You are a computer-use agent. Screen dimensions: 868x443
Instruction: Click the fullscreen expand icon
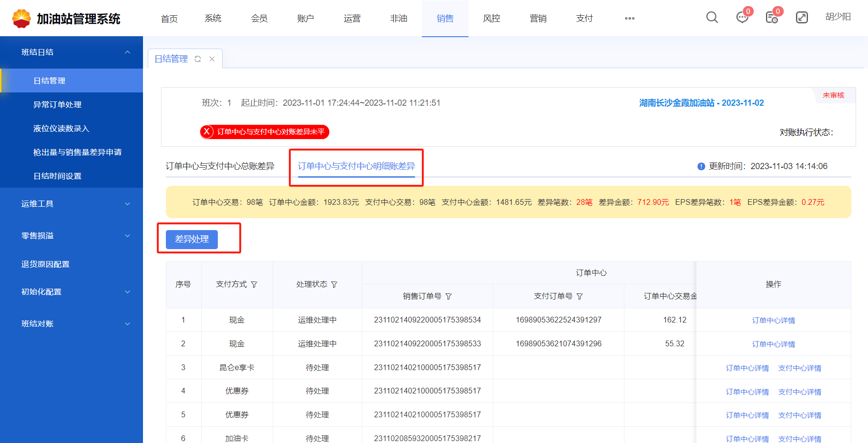tap(802, 18)
